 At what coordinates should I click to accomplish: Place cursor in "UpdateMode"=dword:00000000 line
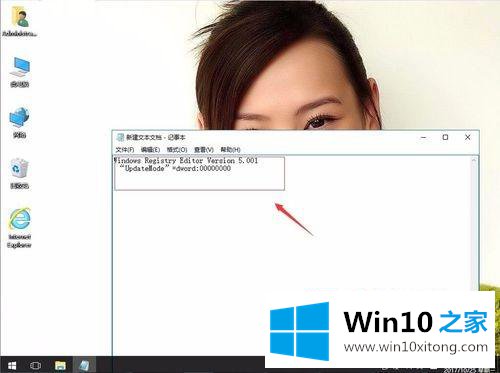pos(175,168)
